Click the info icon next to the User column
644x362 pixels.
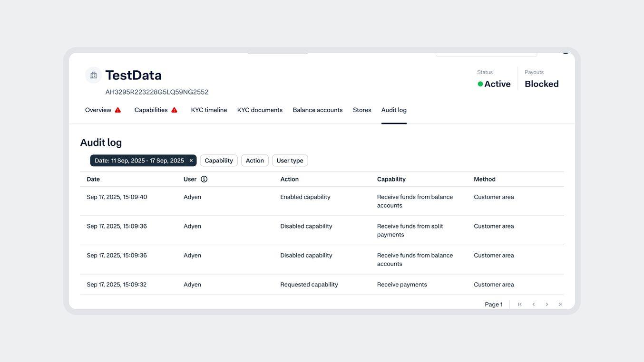click(x=204, y=179)
